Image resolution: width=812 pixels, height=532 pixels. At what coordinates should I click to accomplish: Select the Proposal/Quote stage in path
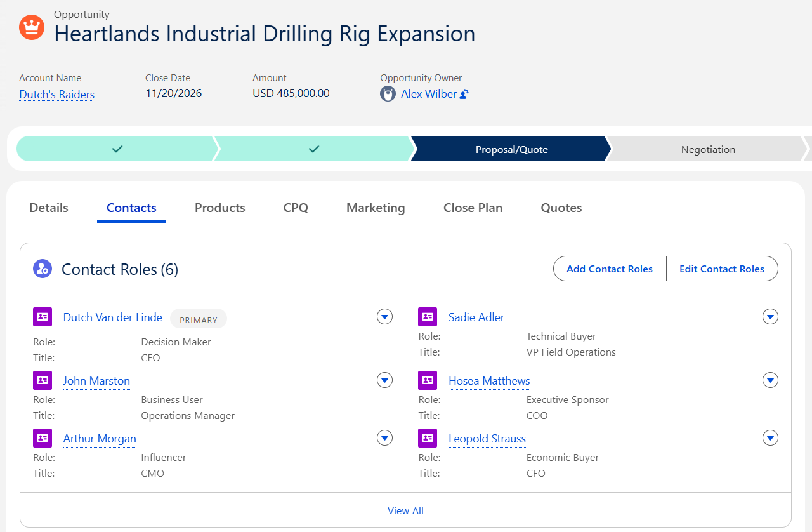click(511, 149)
